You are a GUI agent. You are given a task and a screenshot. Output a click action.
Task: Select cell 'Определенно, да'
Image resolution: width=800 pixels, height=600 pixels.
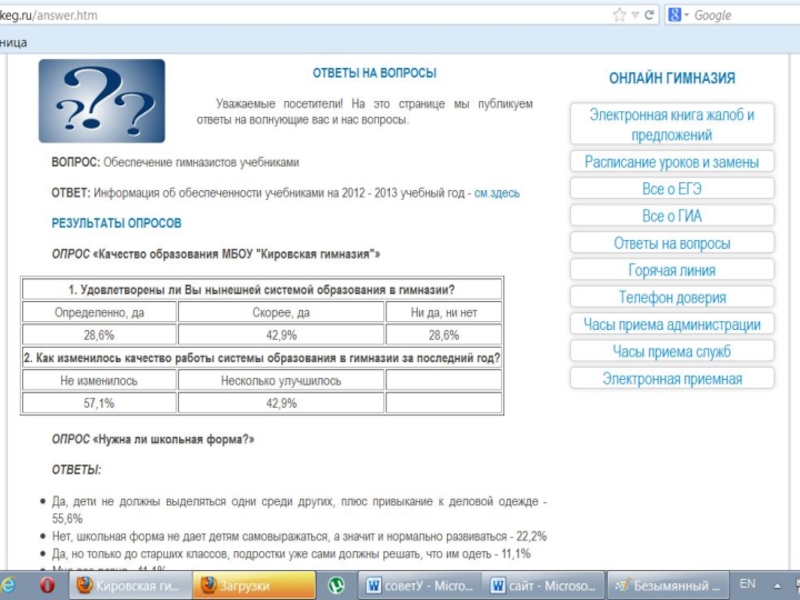point(99,312)
